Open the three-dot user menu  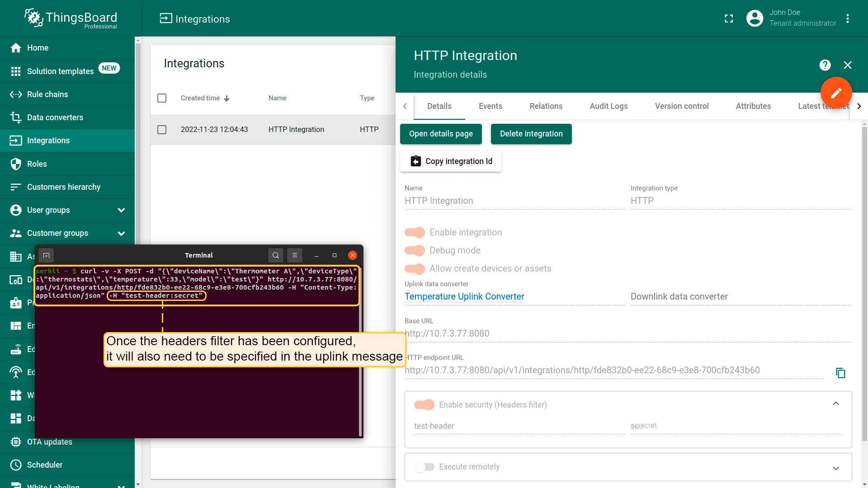[x=848, y=19]
